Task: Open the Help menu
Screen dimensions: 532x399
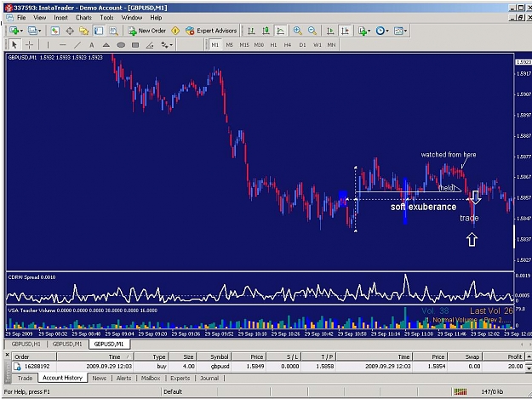Action: pyautogui.click(x=156, y=18)
